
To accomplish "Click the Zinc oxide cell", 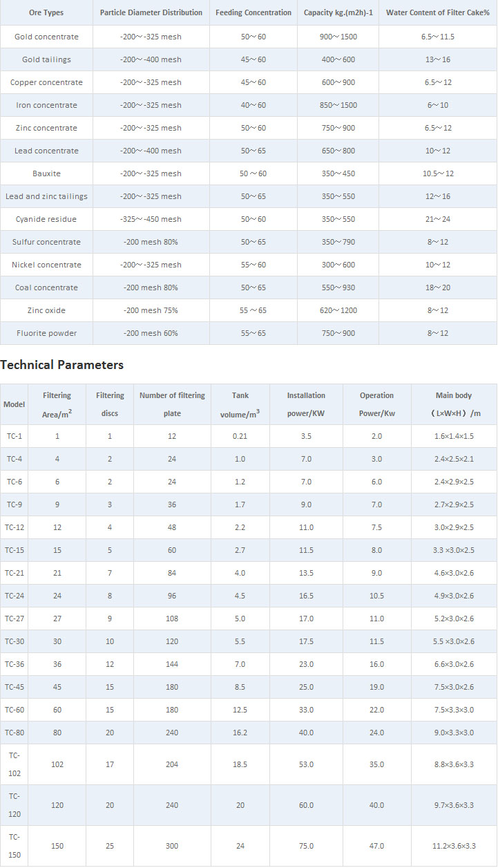I will 46,310.
